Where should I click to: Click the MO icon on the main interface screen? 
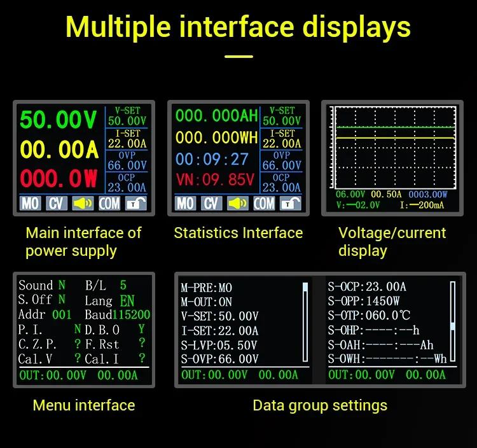point(30,203)
